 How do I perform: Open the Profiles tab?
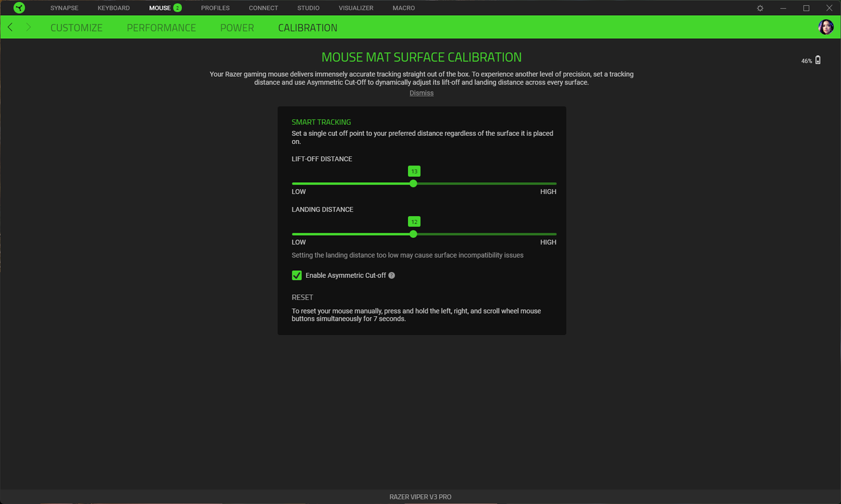216,8
